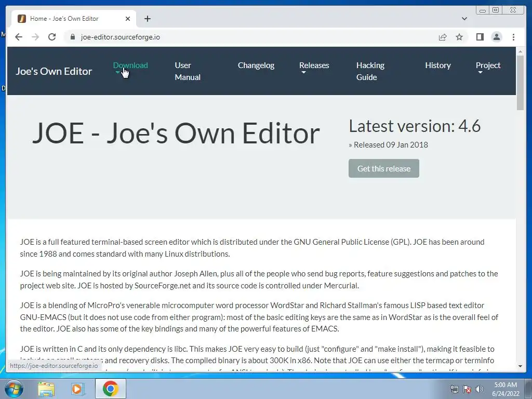
Task: Click the 'Latest version: 4.6' heading
Action: coord(415,126)
